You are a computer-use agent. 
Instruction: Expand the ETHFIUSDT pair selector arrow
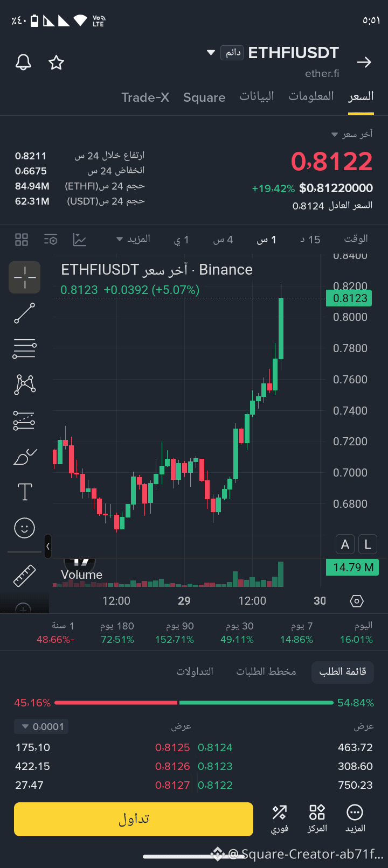[x=211, y=53]
